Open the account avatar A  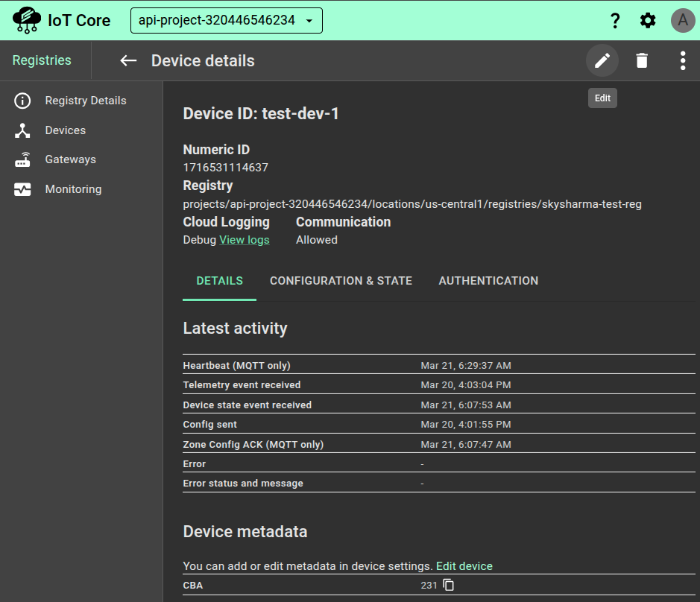[683, 21]
